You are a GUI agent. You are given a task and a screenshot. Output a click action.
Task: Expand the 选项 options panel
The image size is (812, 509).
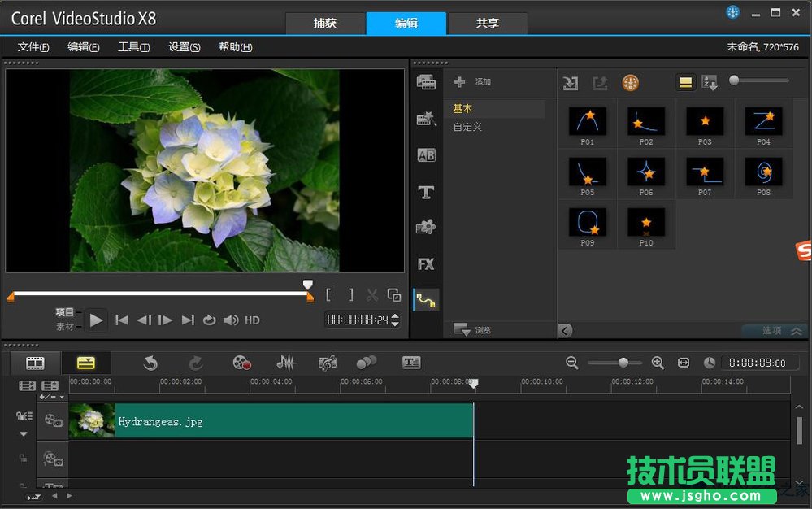pos(773,331)
